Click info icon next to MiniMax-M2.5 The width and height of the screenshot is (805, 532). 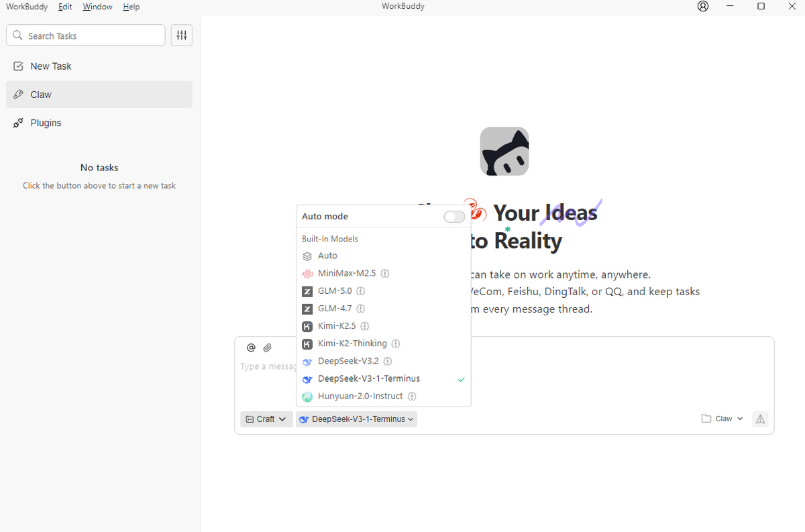(x=385, y=274)
